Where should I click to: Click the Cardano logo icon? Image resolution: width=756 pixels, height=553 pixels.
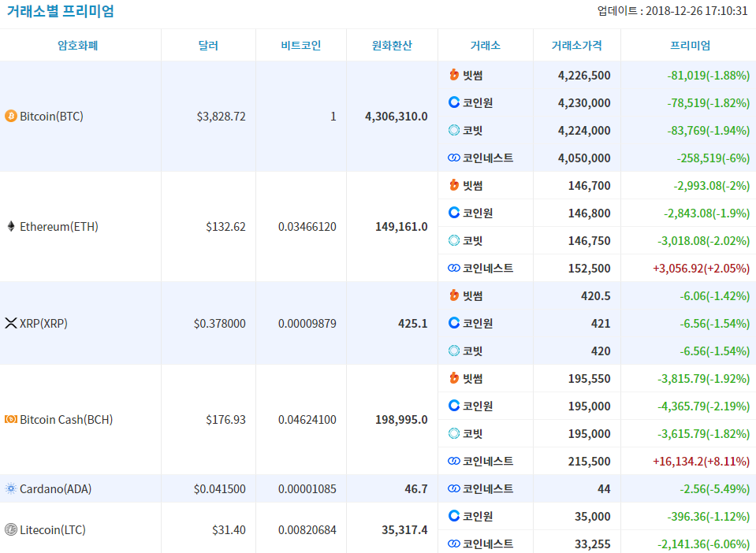pos(10,488)
